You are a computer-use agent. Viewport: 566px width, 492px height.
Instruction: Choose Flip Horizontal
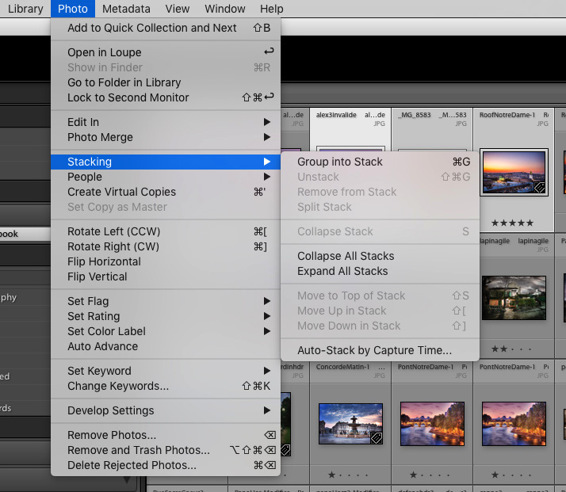point(166,261)
